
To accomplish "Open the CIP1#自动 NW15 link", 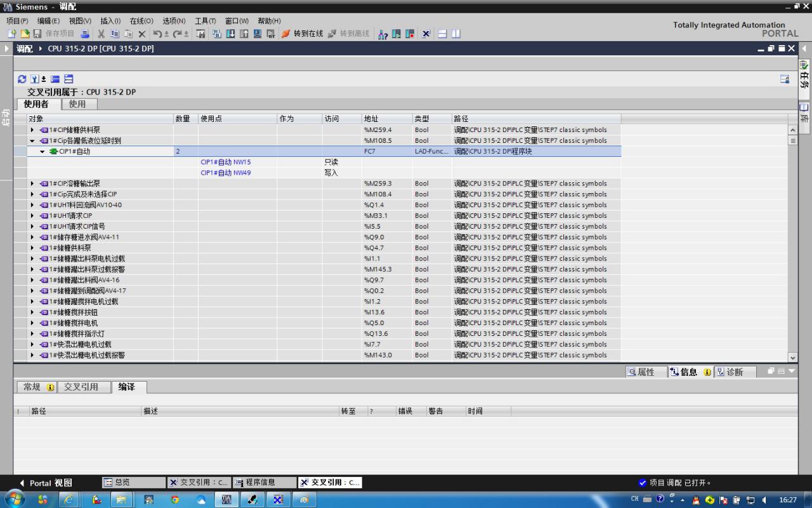I will click(226, 162).
